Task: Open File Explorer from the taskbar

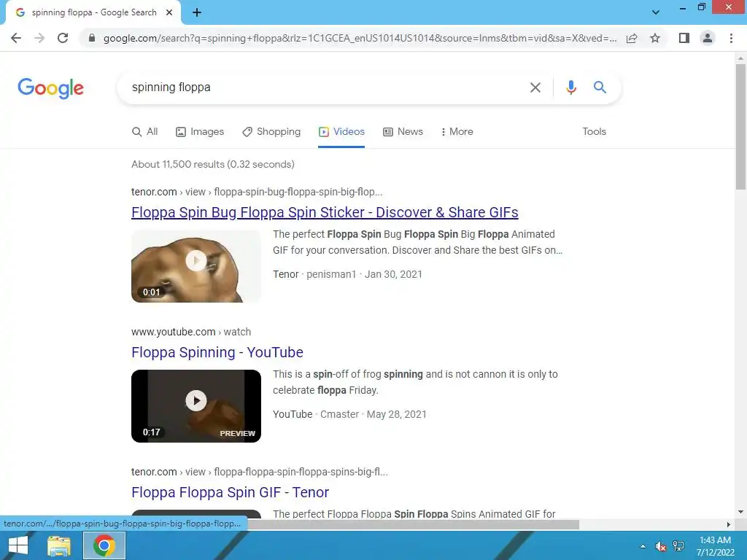Action: (59, 545)
